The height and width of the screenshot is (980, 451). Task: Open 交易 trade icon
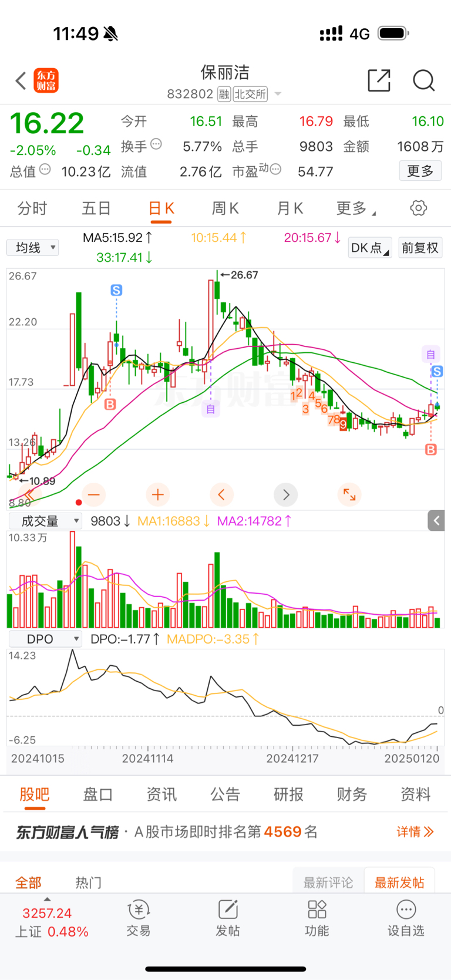tap(139, 919)
